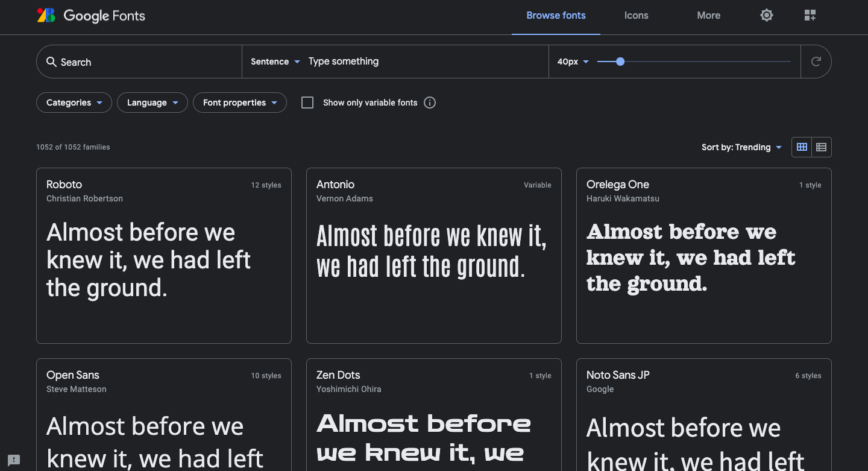Open the selected families panel icon
Screen dimensions: 868x471
(x=810, y=16)
